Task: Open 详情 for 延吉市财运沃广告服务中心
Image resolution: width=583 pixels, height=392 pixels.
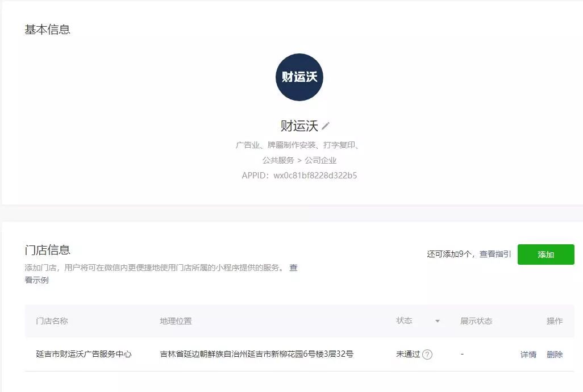Action: click(x=528, y=355)
